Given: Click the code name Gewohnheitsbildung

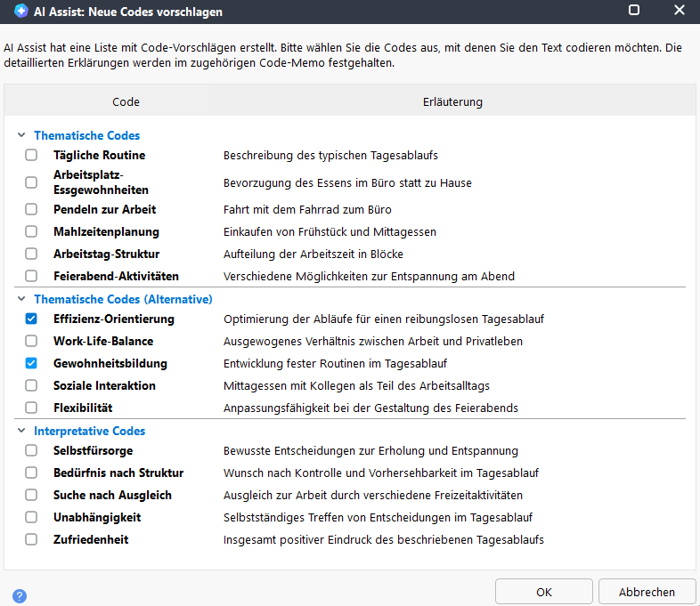Looking at the screenshot, I should tap(110, 364).
